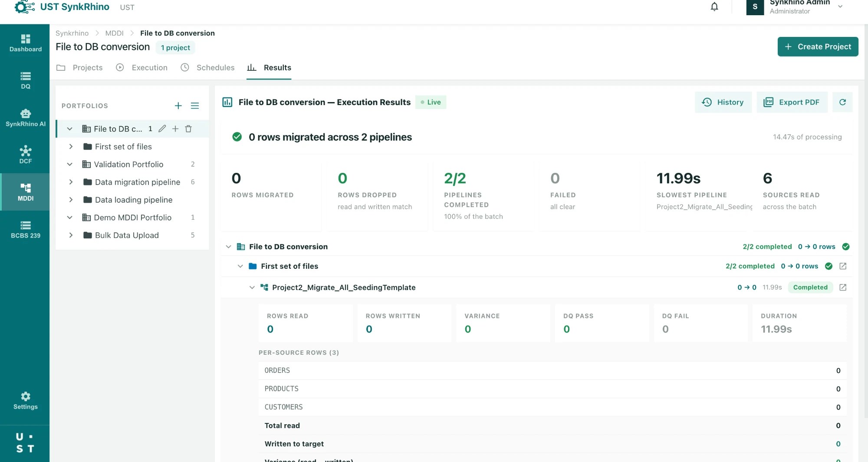Switch to the Execution tab
The height and width of the screenshot is (462, 868).
142,68
